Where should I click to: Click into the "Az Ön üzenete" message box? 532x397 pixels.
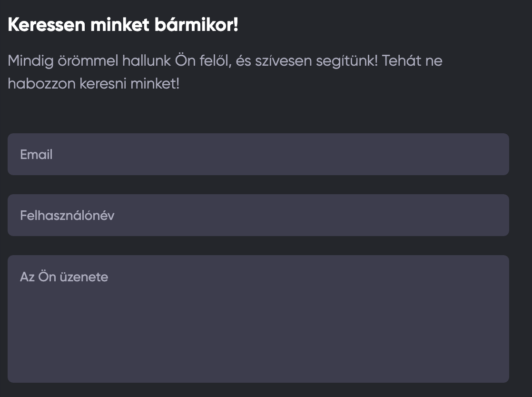258,318
